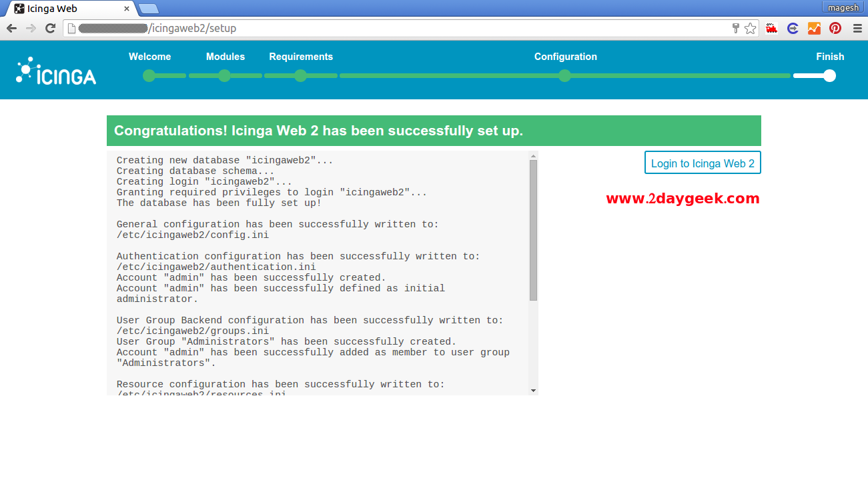Click the log scrollbar down arrow
Screen dimensions: 868x496
coord(533,390)
